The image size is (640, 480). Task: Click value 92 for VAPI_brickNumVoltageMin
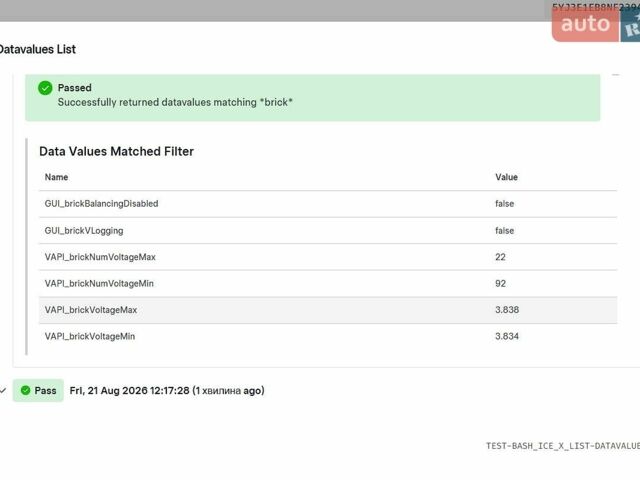point(500,284)
